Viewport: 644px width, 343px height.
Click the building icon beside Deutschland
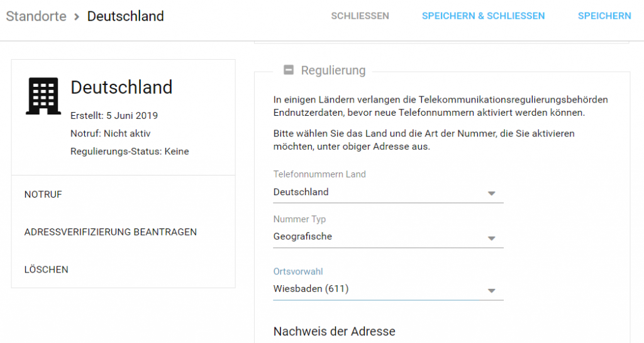(x=43, y=96)
